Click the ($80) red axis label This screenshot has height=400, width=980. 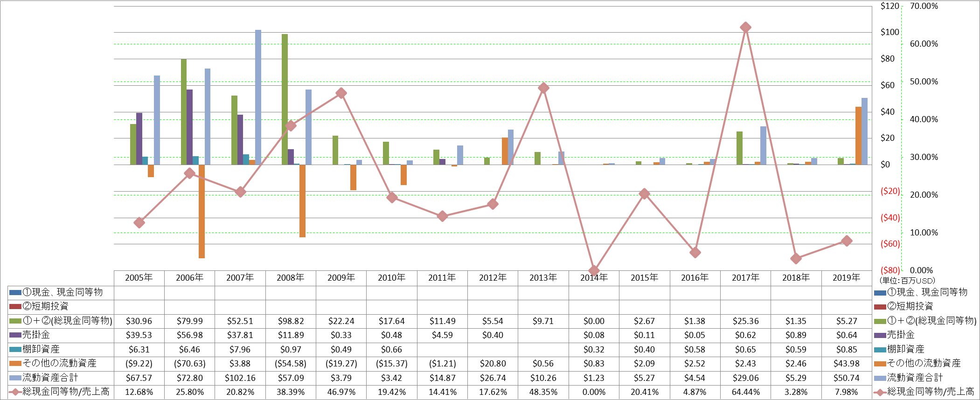click(890, 270)
